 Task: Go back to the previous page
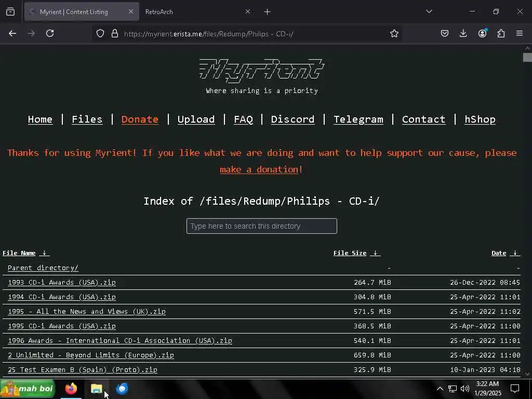click(12, 33)
